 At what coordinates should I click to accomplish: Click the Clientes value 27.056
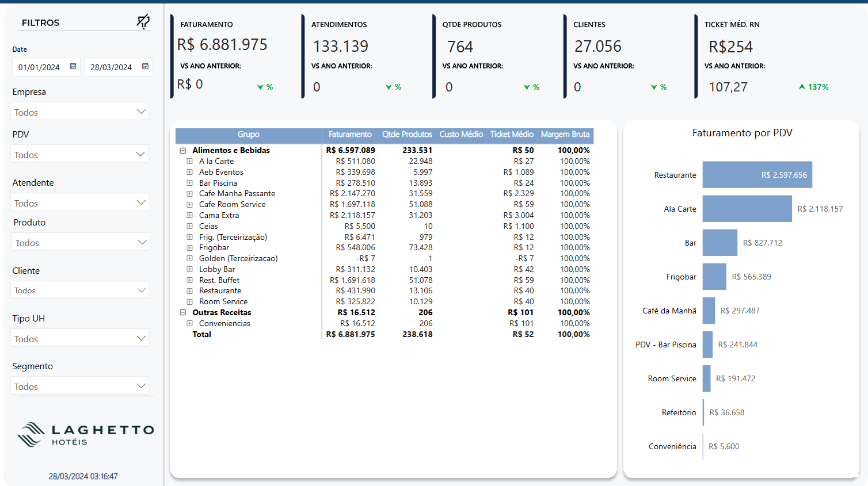point(598,46)
